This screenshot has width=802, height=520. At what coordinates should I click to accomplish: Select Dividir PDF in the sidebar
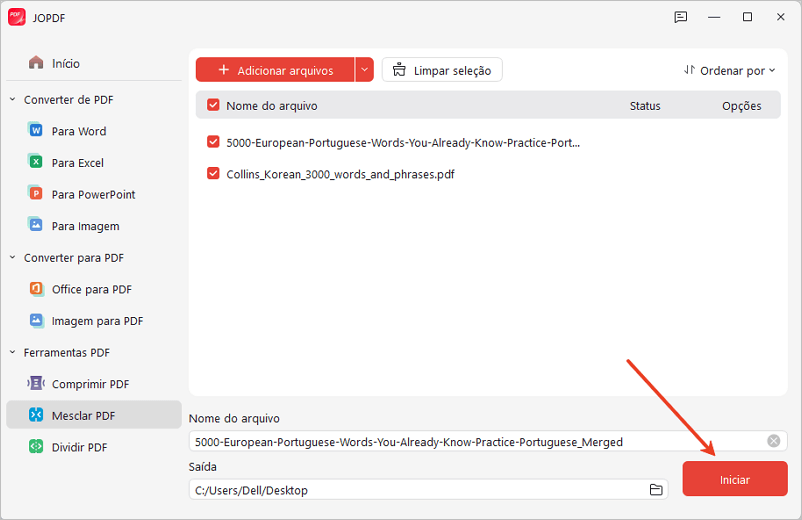pos(94,447)
